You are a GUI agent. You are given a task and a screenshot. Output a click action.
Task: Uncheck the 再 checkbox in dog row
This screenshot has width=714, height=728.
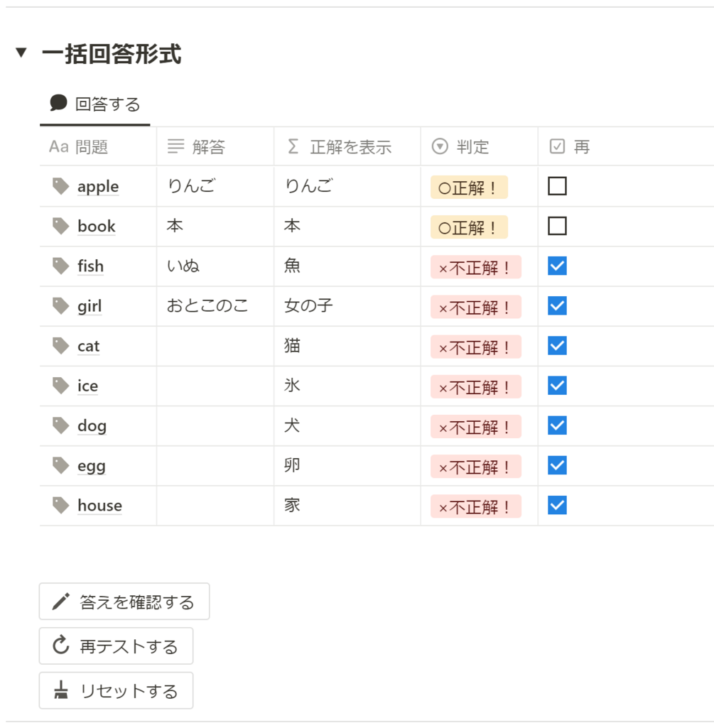click(x=558, y=425)
